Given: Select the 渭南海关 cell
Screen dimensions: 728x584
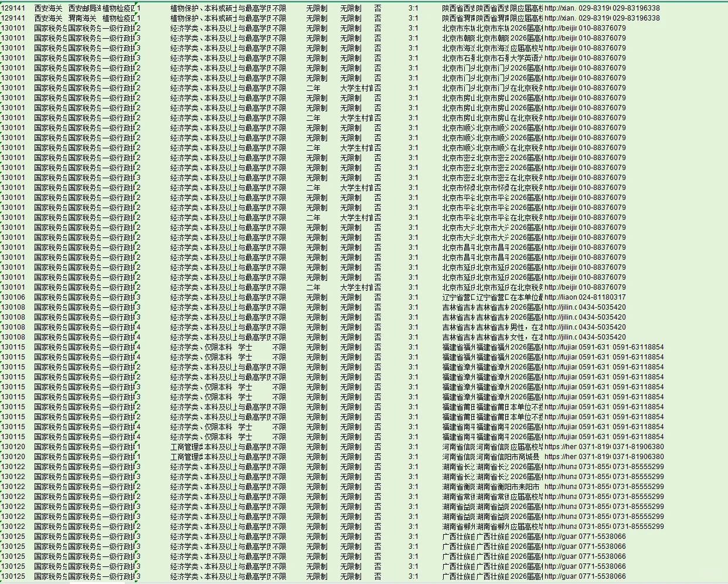Looking at the screenshot, I should 83,18.
